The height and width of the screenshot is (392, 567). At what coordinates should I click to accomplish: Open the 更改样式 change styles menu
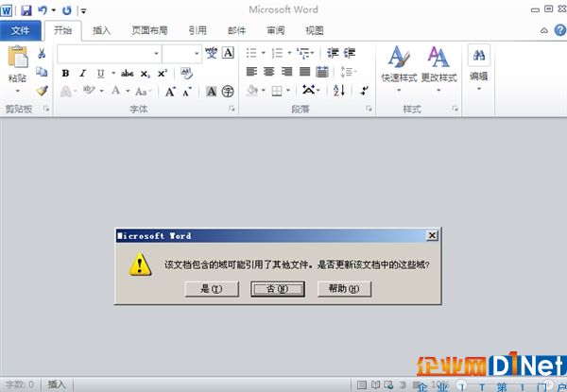click(x=439, y=68)
